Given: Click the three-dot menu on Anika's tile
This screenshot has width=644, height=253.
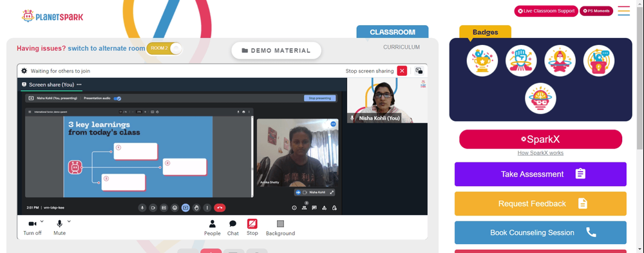Looking at the screenshot, I should click(333, 124).
